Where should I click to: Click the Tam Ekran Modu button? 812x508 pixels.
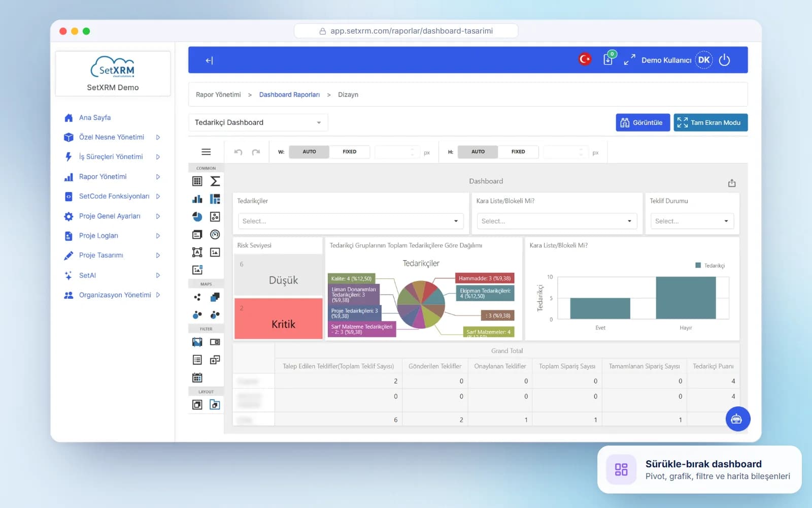click(710, 122)
